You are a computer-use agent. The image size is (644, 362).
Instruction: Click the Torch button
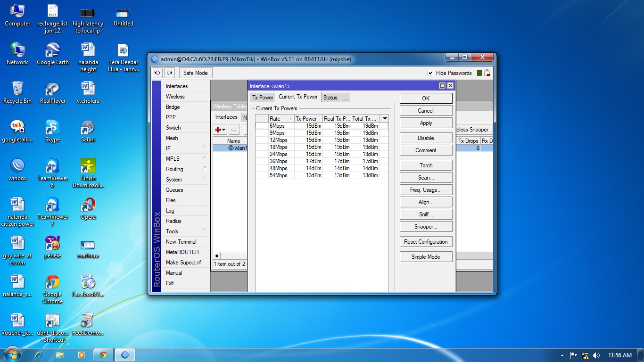426,165
